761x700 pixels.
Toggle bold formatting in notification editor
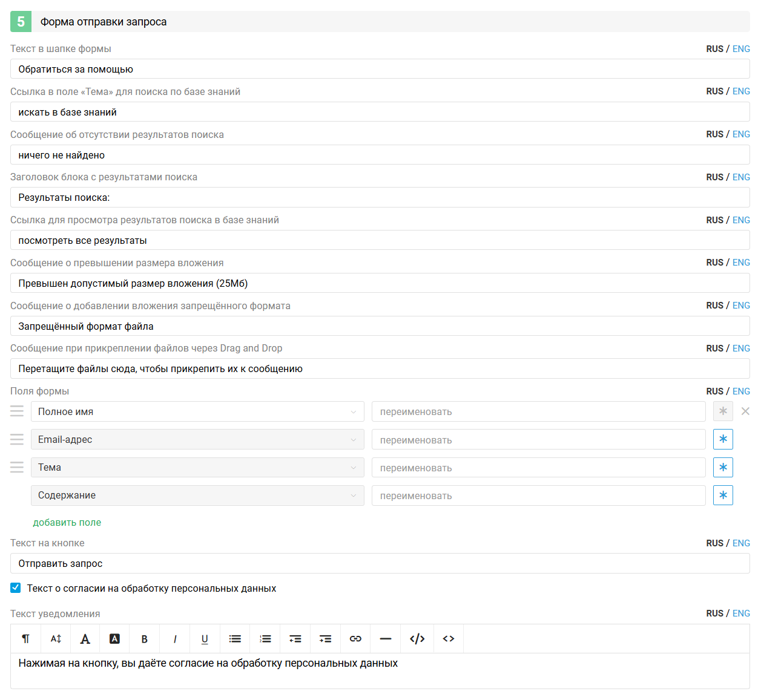(145, 639)
